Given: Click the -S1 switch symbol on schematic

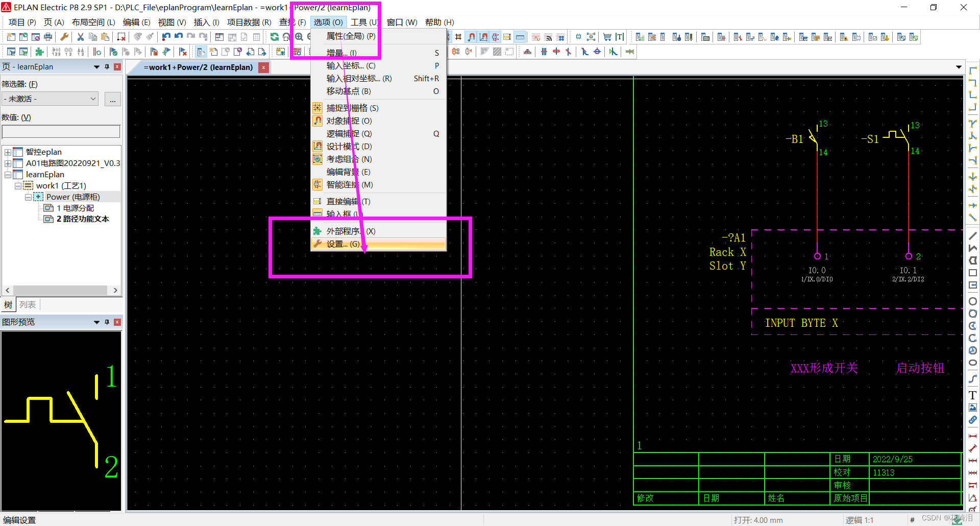Looking at the screenshot, I should pos(897,138).
